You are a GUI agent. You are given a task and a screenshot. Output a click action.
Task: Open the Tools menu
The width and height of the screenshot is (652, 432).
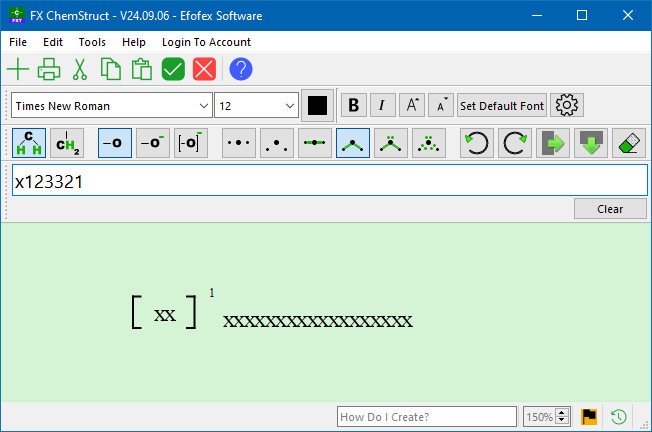(x=92, y=42)
